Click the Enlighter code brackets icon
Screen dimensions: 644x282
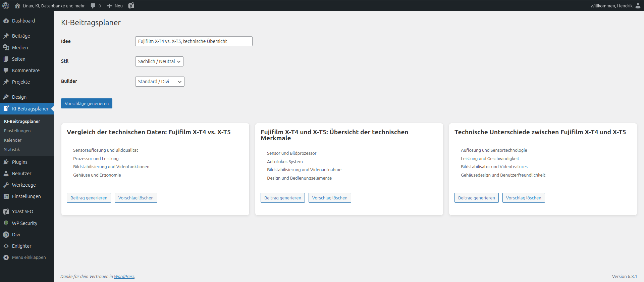pos(6,246)
